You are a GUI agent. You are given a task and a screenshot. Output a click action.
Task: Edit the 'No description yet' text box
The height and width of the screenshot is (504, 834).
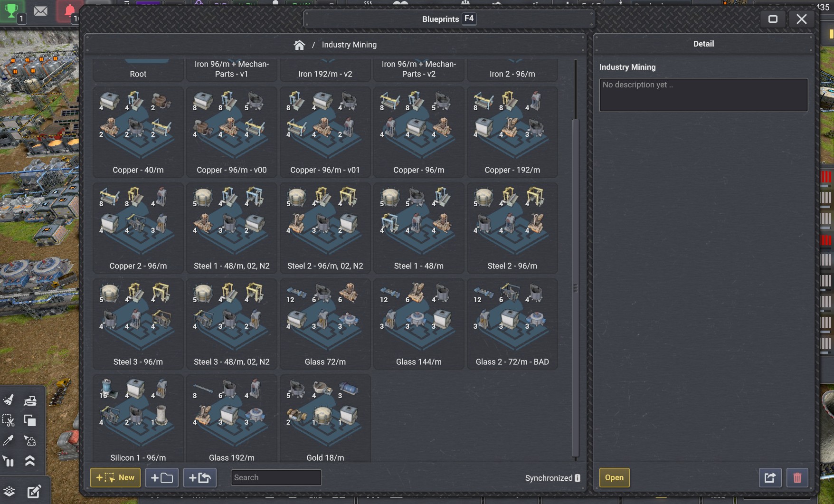point(703,95)
